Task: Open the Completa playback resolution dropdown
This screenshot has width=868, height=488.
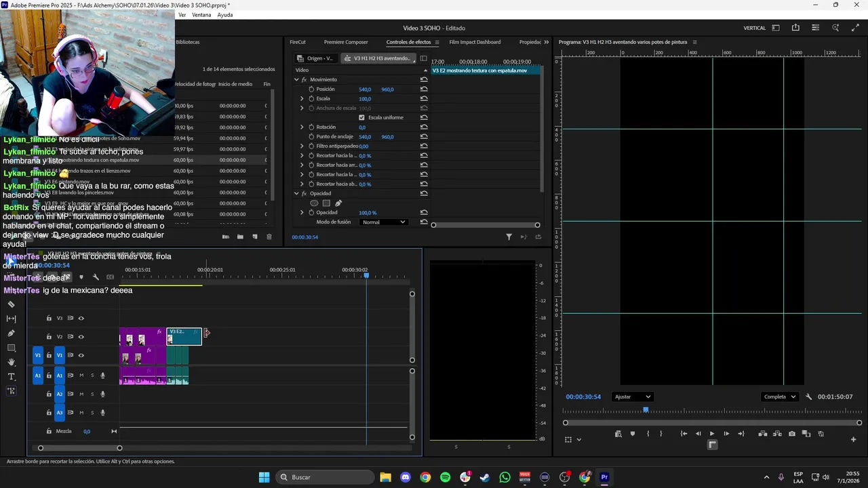Action: point(779,396)
